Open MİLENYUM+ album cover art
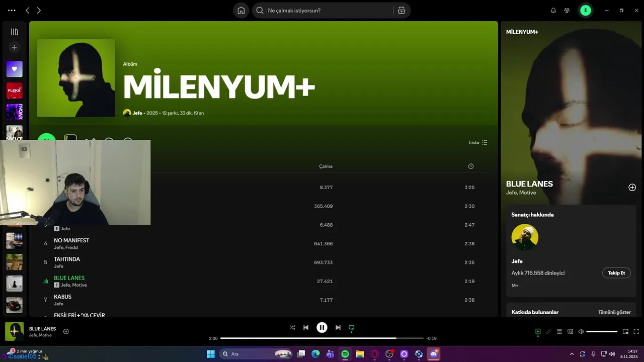The width and height of the screenshot is (644, 362). (76, 78)
